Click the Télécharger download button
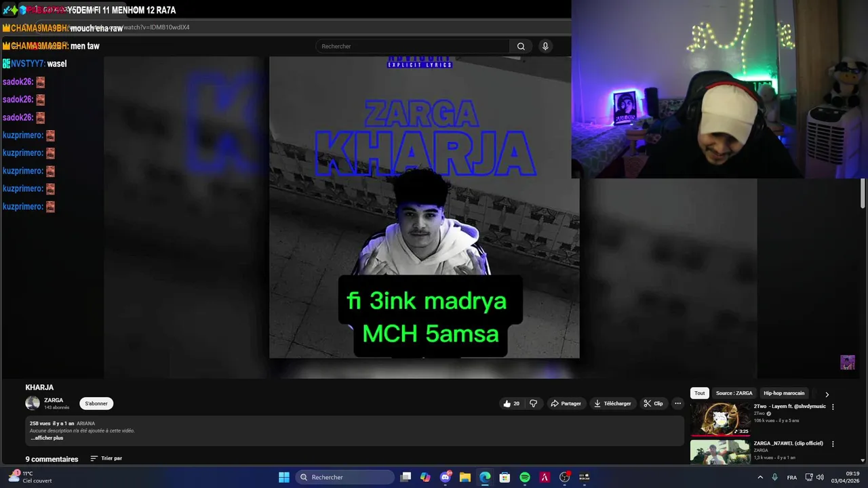The image size is (868, 488). [612, 403]
